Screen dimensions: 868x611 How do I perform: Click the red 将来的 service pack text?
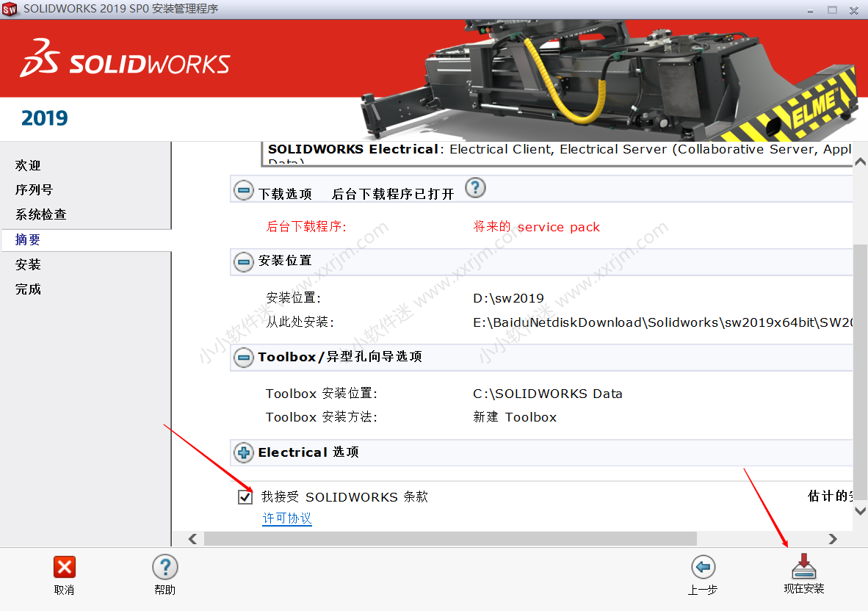(536, 227)
